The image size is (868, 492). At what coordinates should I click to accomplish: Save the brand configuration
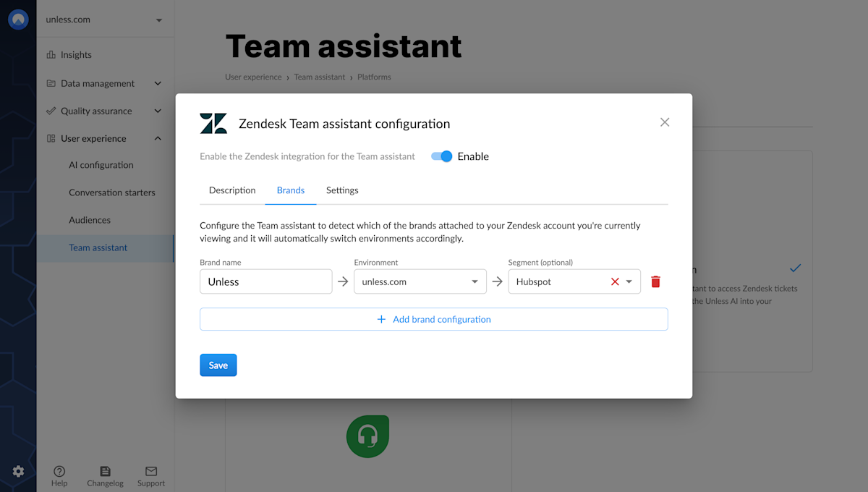[218, 365]
